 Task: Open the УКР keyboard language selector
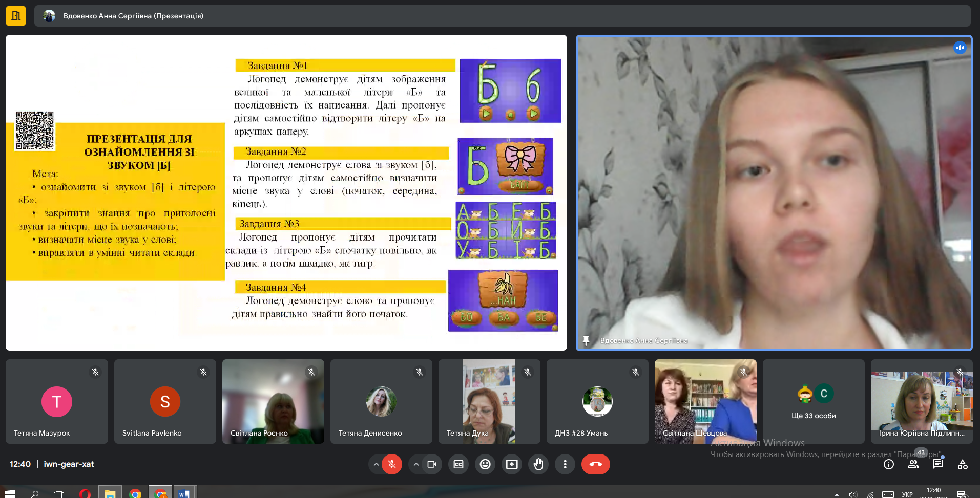tap(907, 494)
